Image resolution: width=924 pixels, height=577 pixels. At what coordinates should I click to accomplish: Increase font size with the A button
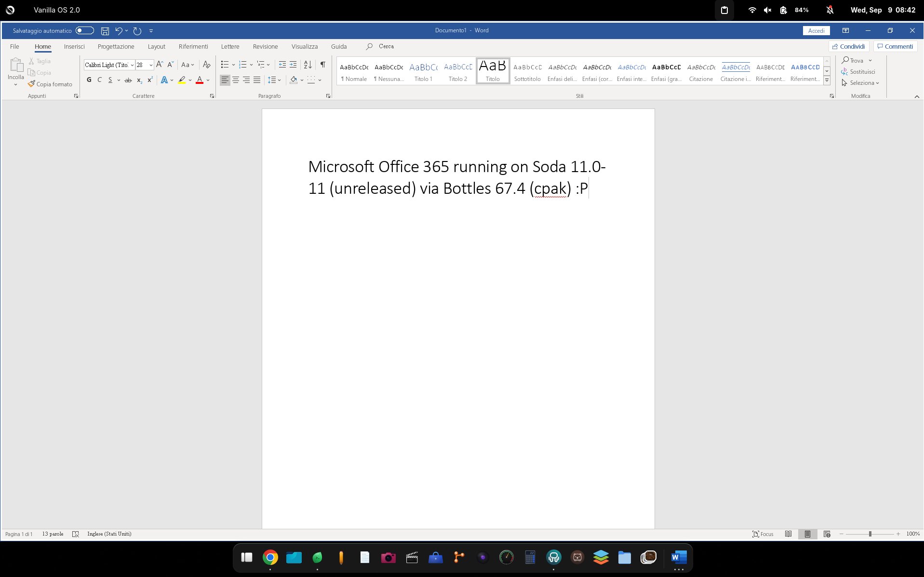click(160, 65)
